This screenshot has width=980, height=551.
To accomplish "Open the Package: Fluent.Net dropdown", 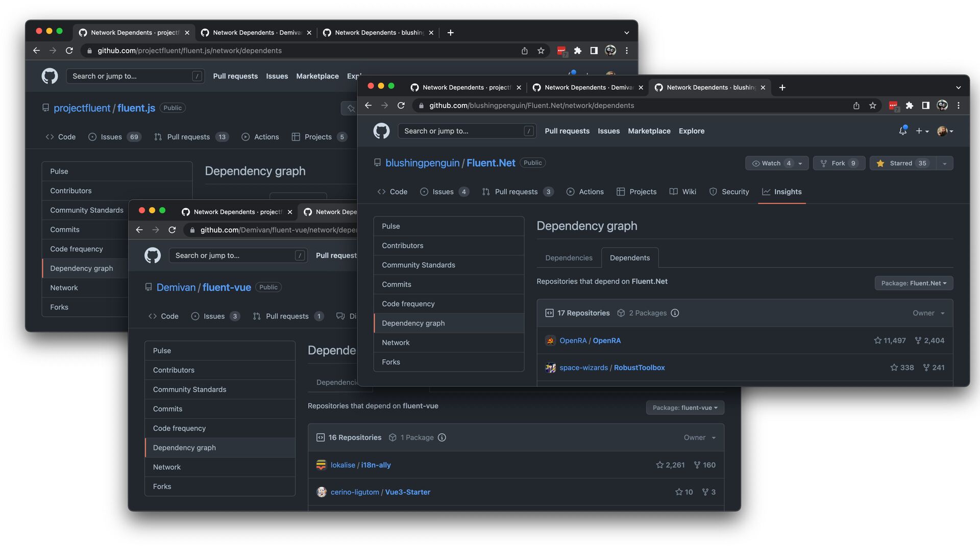I will point(914,283).
